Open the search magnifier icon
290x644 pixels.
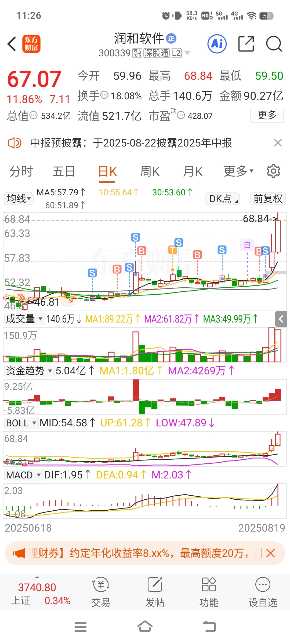point(274,44)
